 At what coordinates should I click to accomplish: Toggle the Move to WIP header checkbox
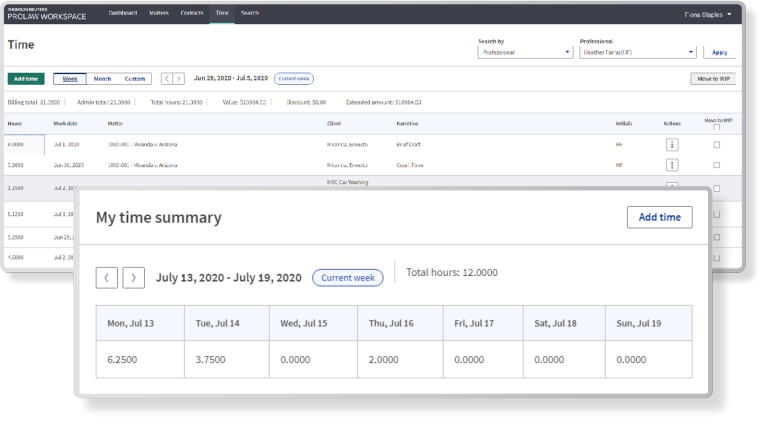(x=716, y=127)
